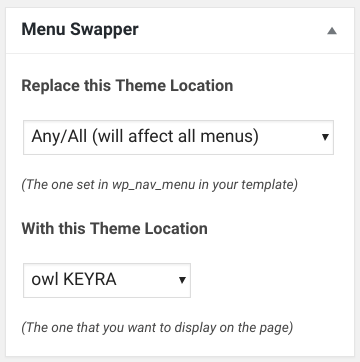Click the wp_nav_menu helper description text
Screen dimensions: 360x362
pyautogui.click(x=159, y=185)
